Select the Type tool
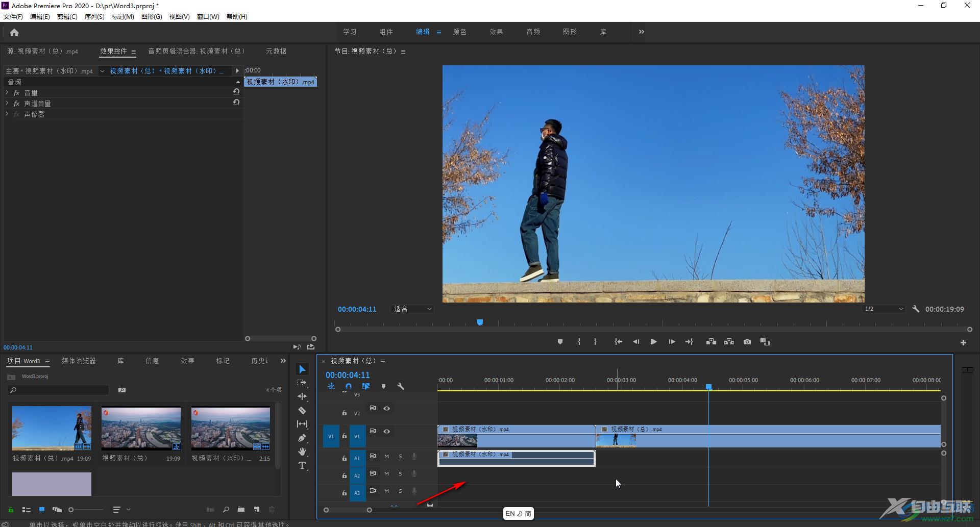 [302, 465]
